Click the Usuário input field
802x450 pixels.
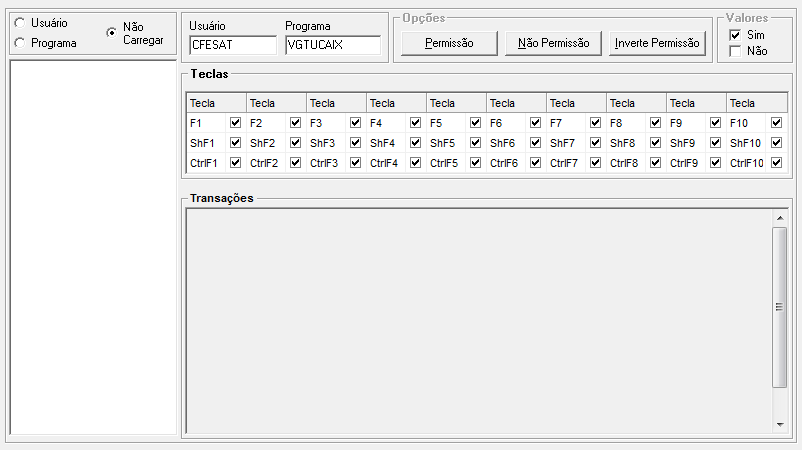pos(232,45)
